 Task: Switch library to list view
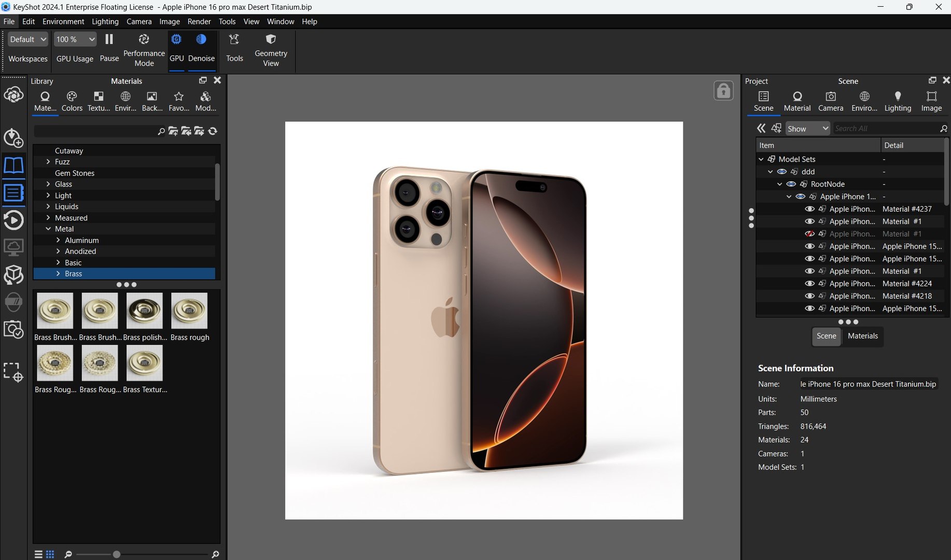(x=38, y=554)
